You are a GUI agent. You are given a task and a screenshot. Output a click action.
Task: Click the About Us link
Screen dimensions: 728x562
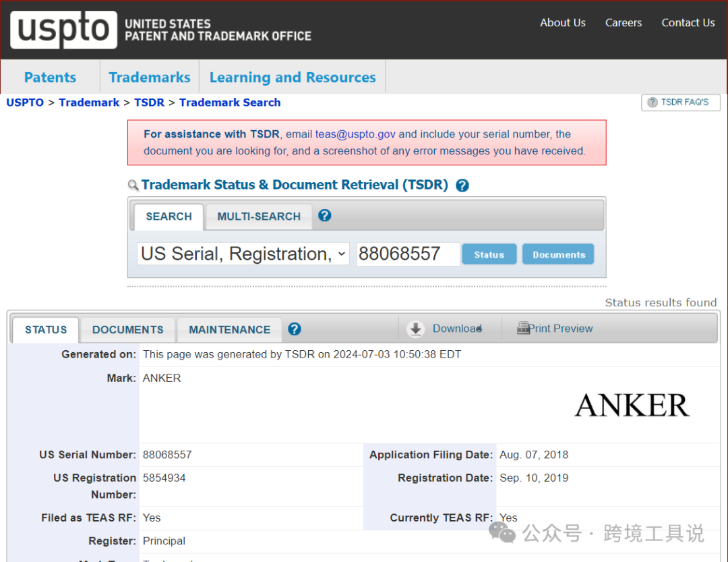coord(562,23)
